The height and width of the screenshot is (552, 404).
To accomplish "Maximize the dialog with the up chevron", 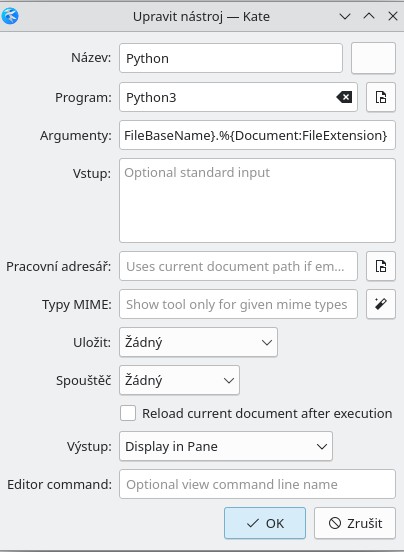I will 369,16.
